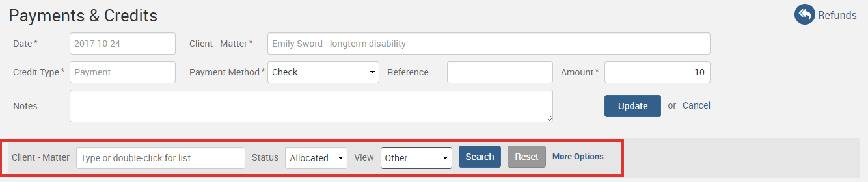Focus the Amount field showing 10

[657, 72]
